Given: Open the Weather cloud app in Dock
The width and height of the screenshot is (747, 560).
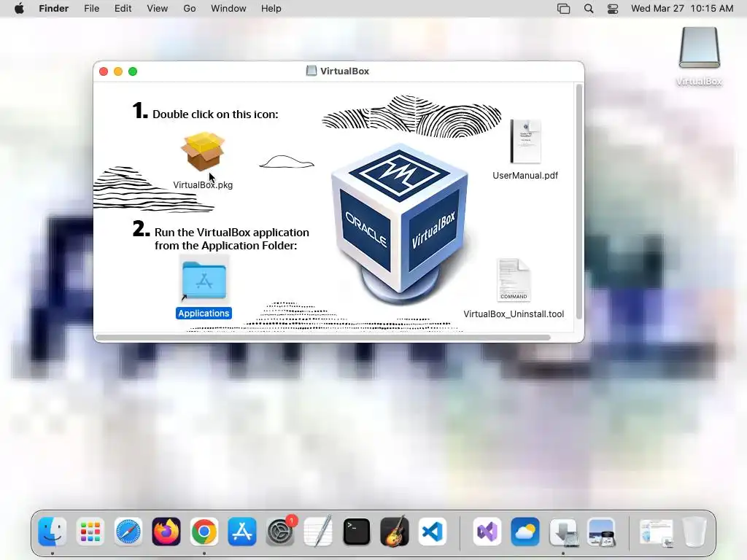Looking at the screenshot, I should point(525,532).
